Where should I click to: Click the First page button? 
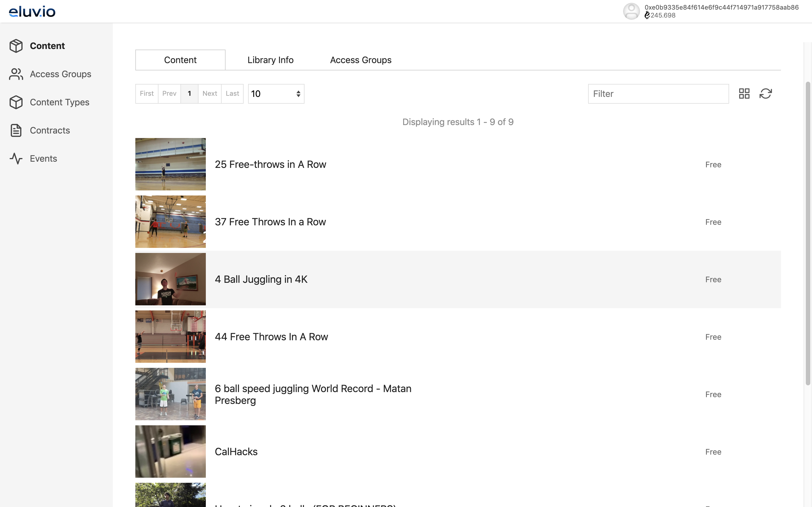click(147, 94)
